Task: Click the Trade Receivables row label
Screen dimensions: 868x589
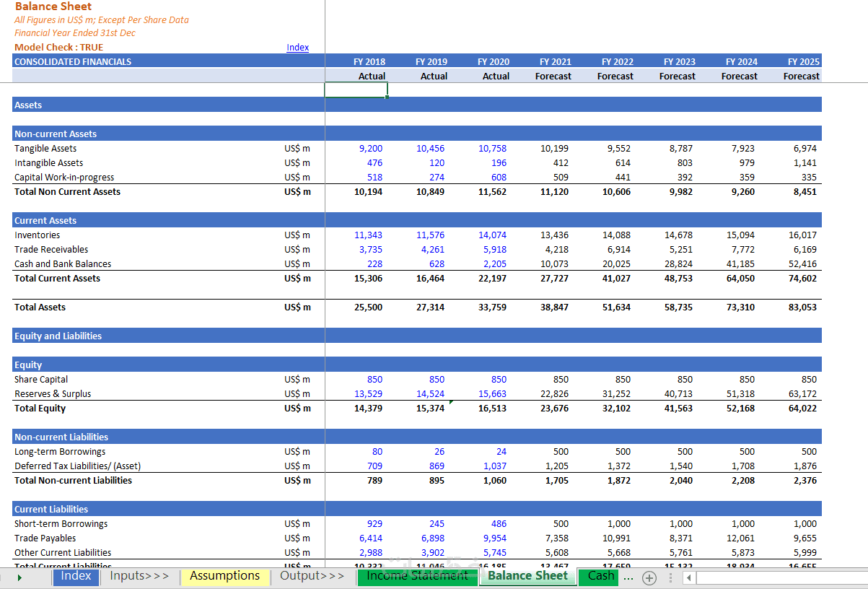Action: (x=51, y=250)
